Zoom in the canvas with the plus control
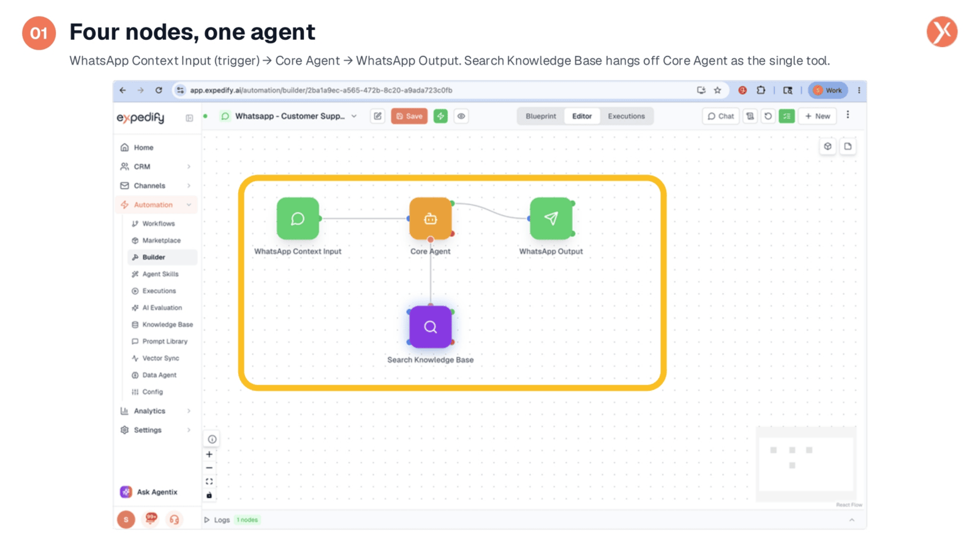Screen dimensions: 980x551 coord(209,454)
